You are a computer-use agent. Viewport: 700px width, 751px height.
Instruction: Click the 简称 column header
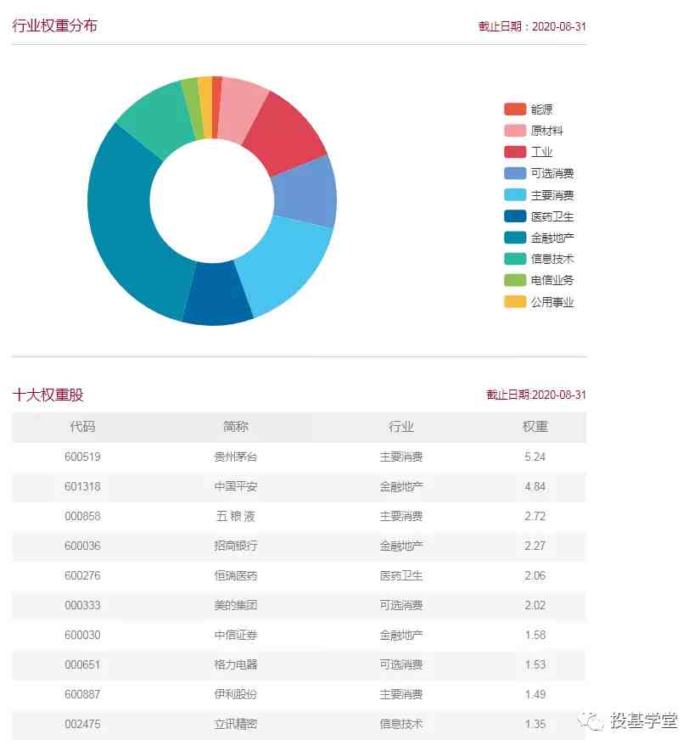[236, 426]
